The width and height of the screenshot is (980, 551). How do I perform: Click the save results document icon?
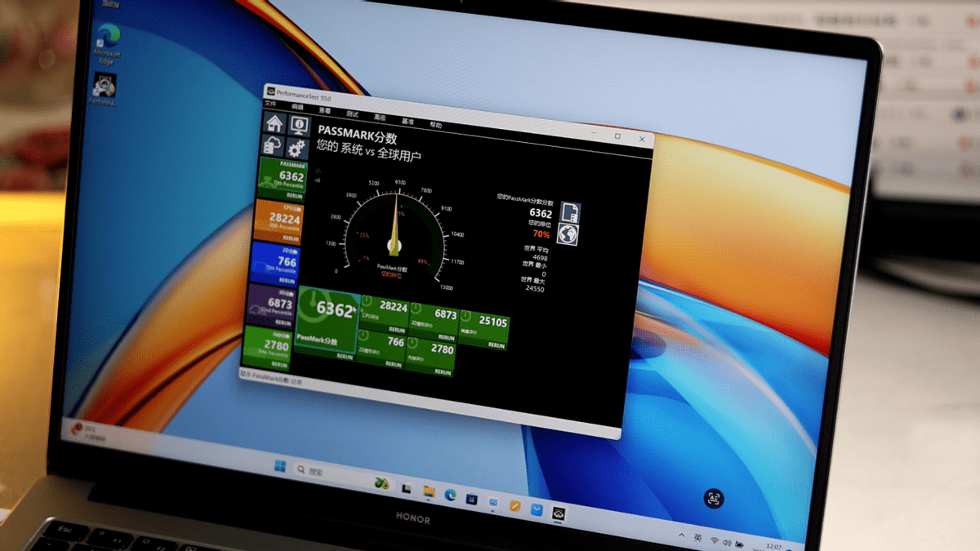[570, 212]
